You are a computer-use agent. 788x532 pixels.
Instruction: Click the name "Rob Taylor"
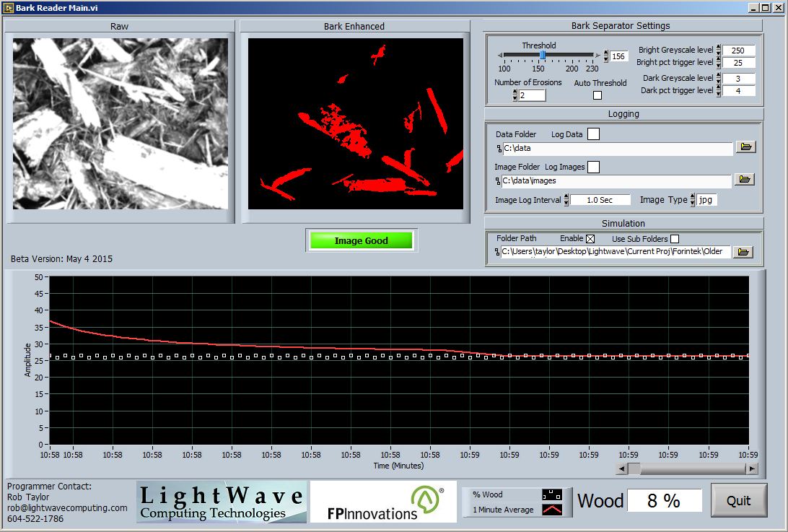click(x=28, y=497)
